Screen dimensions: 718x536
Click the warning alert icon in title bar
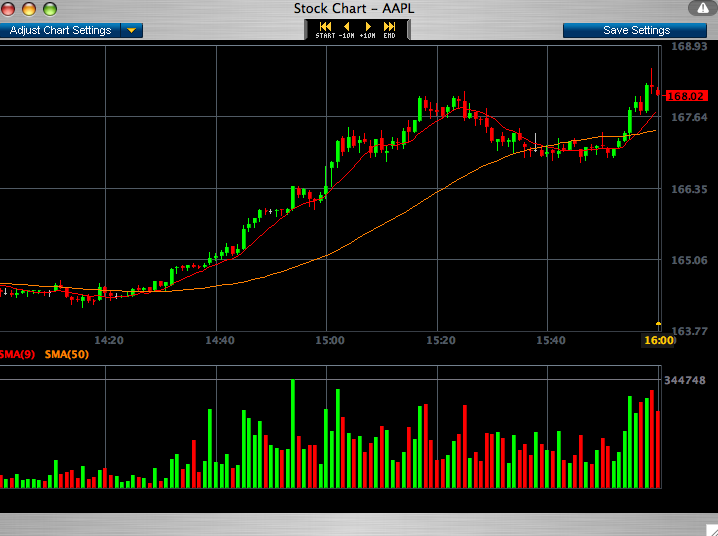[x=703, y=8]
